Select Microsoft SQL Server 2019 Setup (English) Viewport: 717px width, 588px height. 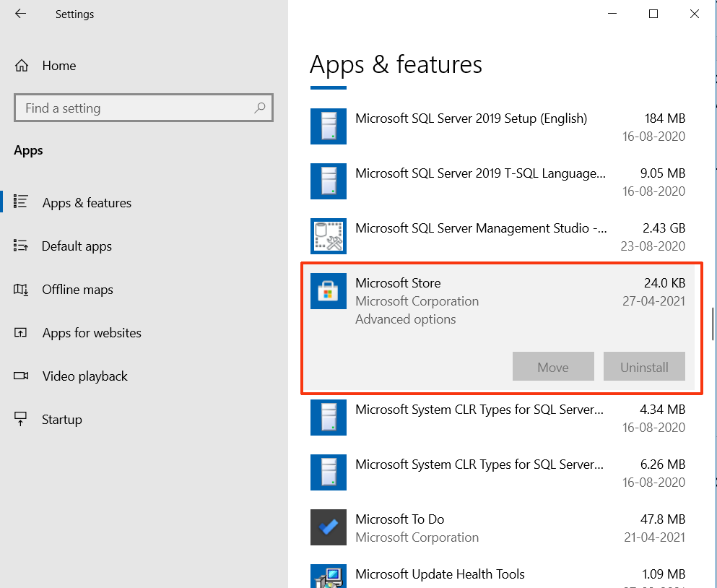(497, 126)
